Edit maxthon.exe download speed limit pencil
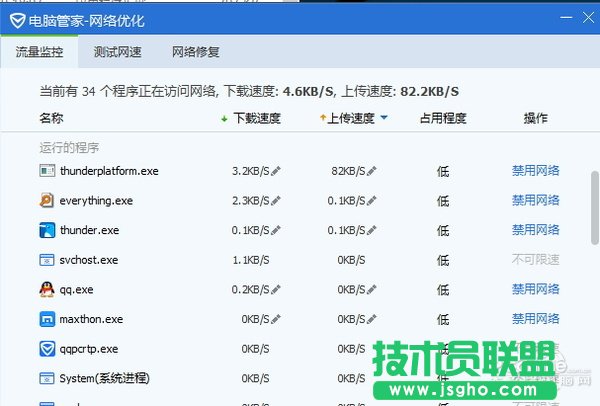 pyautogui.click(x=276, y=319)
